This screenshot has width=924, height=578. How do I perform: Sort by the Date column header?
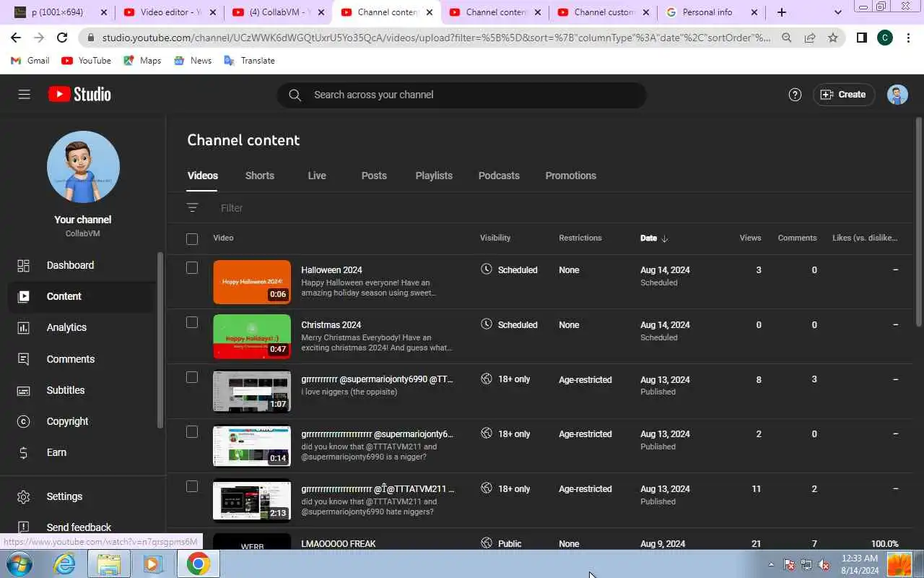tap(654, 238)
